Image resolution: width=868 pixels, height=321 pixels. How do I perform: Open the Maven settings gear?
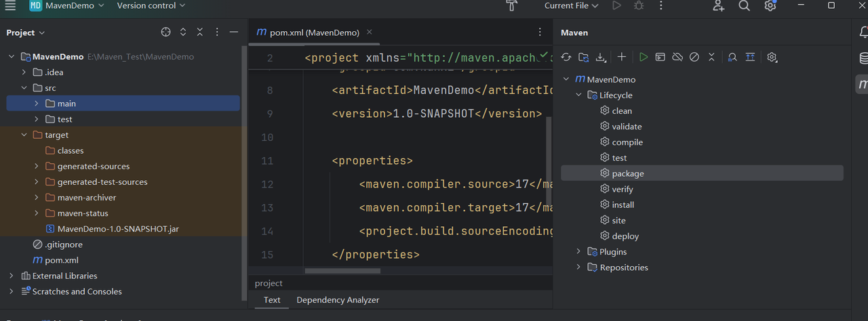click(772, 58)
